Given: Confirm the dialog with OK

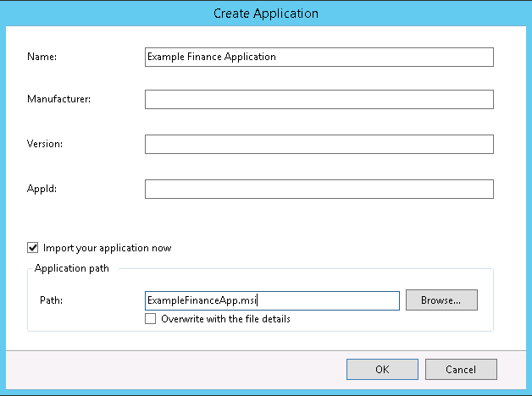Looking at the screenshot, I should click(x=382, y=370).
